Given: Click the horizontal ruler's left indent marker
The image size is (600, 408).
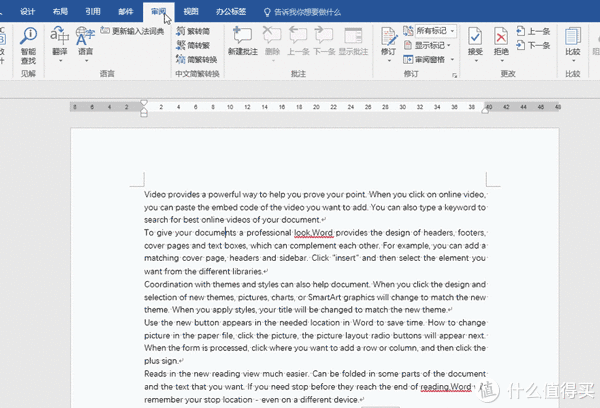Looking at the screenshot, I should pyautogui.click(x=143, y=110).
